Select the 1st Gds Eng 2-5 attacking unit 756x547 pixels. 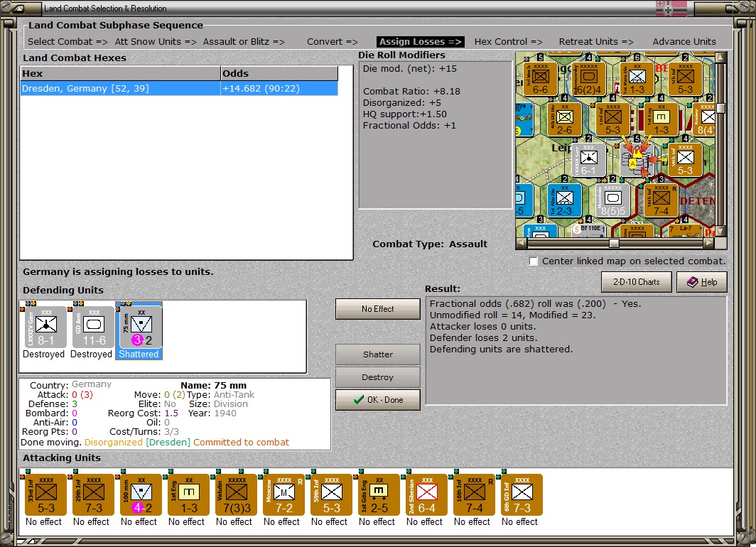pos(379,495)
